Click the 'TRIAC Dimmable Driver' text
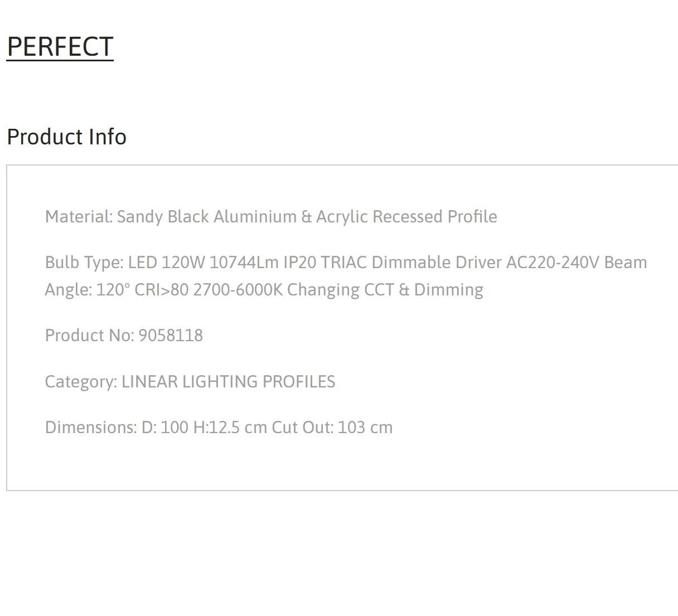The height and width of the screenshot is (616, 678). tap(411, 263)
